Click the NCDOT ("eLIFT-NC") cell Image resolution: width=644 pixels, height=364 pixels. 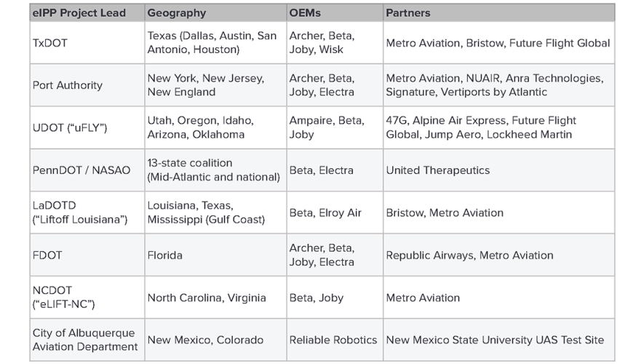tap(64, 298)
